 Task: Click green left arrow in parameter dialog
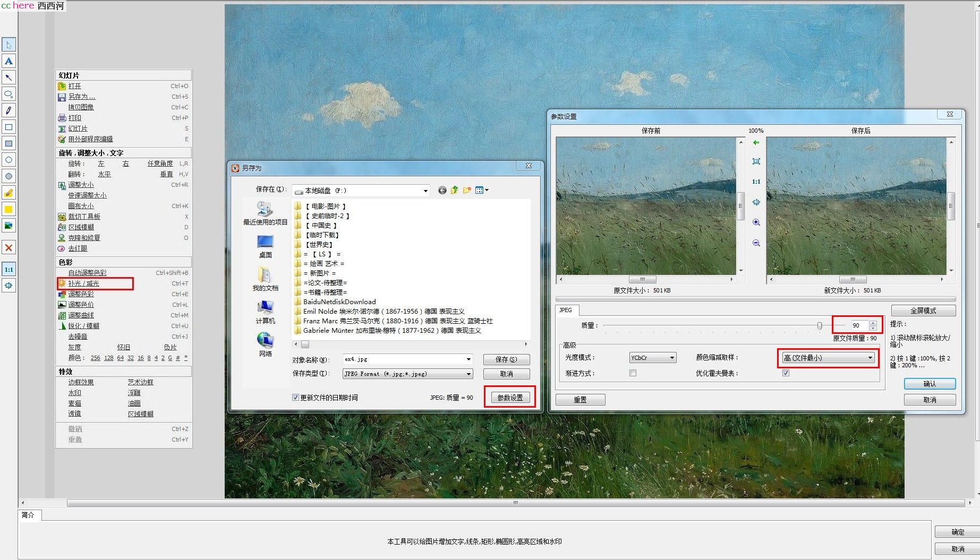756,142
